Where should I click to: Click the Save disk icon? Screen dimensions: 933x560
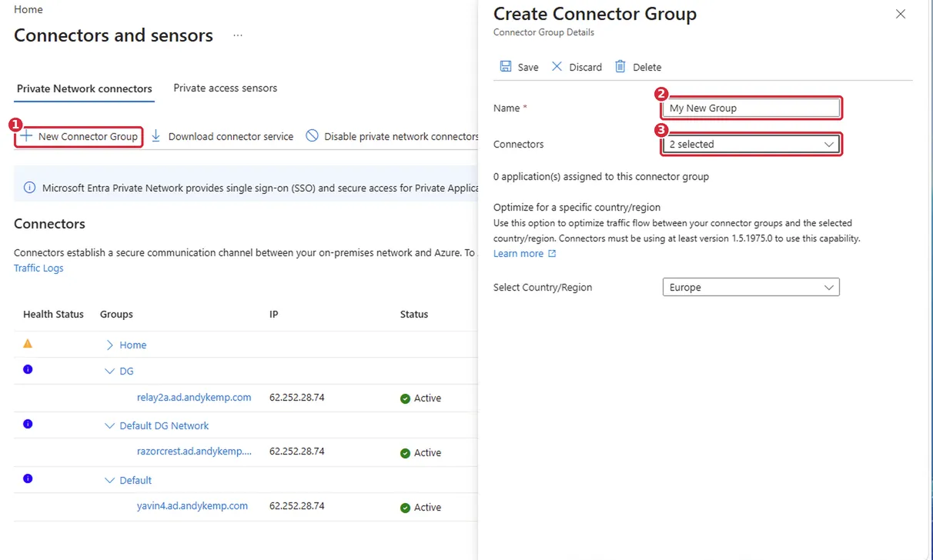pos(506,66)
